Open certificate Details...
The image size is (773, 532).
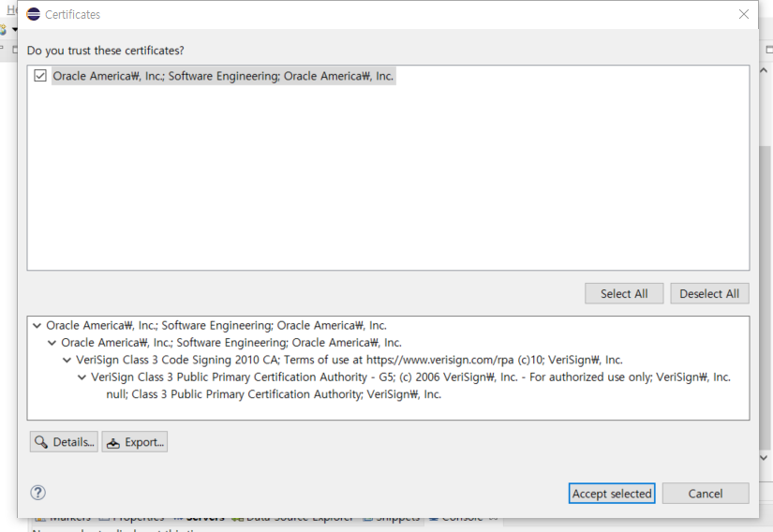tap(64, 442)
